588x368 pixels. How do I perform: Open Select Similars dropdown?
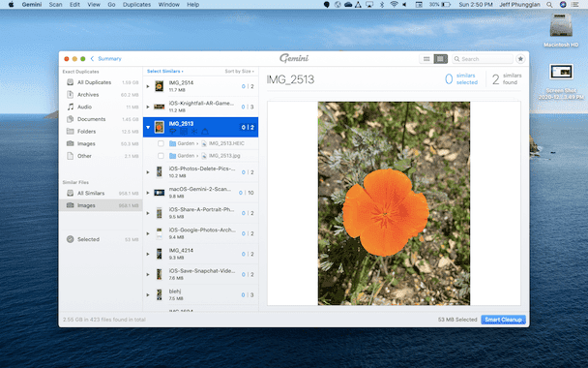coord(165,71)
